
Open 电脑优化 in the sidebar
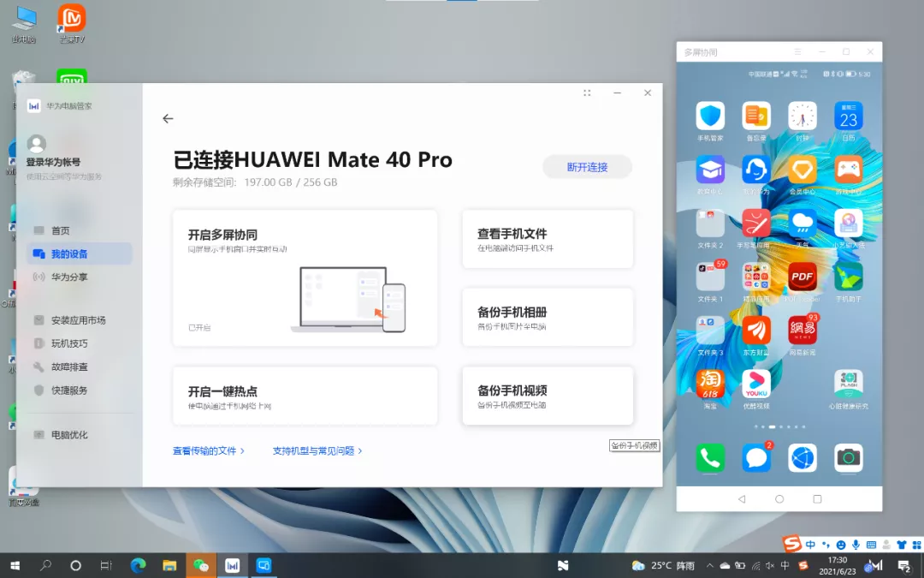(79, 435)
